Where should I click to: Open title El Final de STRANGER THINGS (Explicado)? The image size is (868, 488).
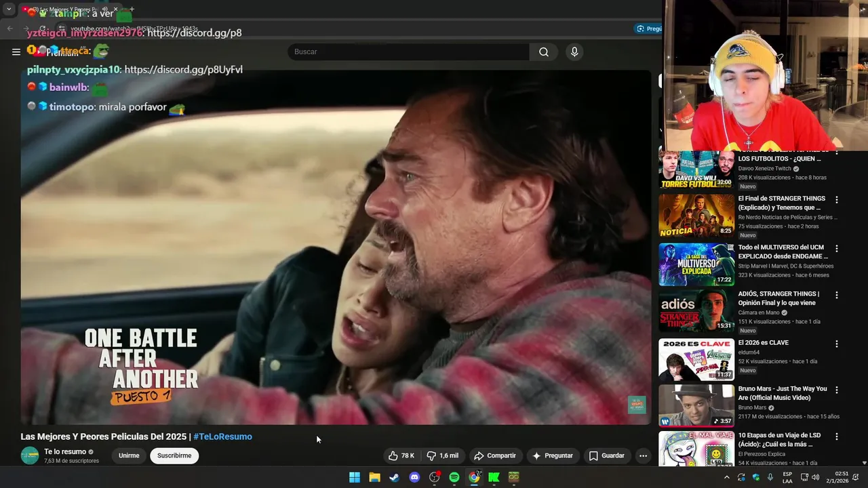(782, 203)
